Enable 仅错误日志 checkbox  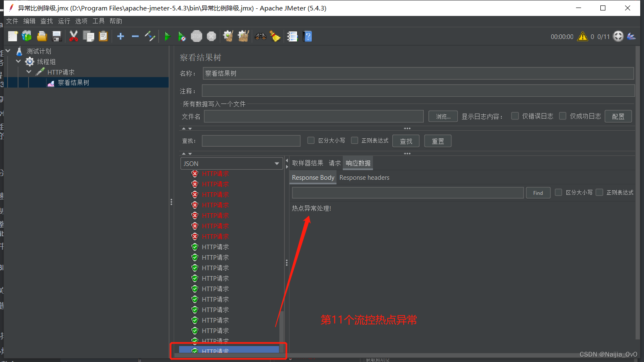[515, 116]
